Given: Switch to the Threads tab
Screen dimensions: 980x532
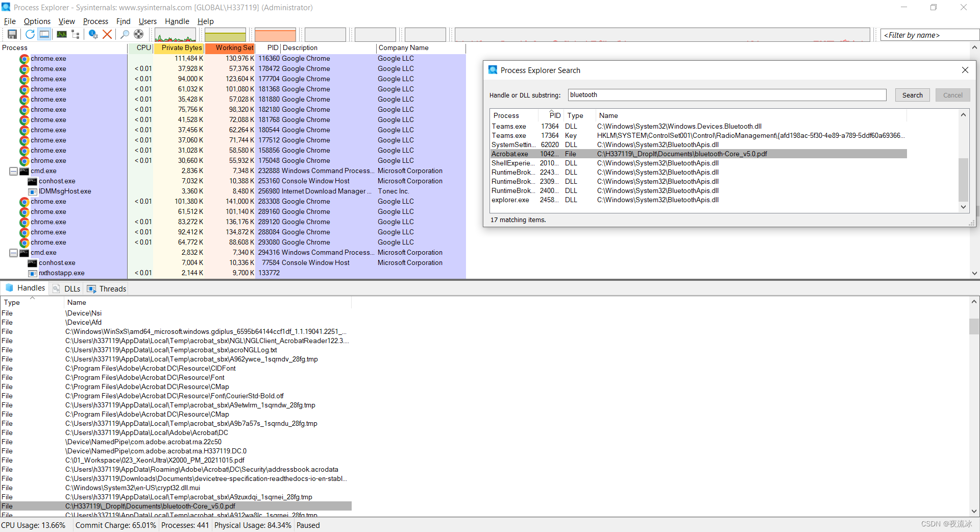Looking at the screenshot, I should 107,288.
